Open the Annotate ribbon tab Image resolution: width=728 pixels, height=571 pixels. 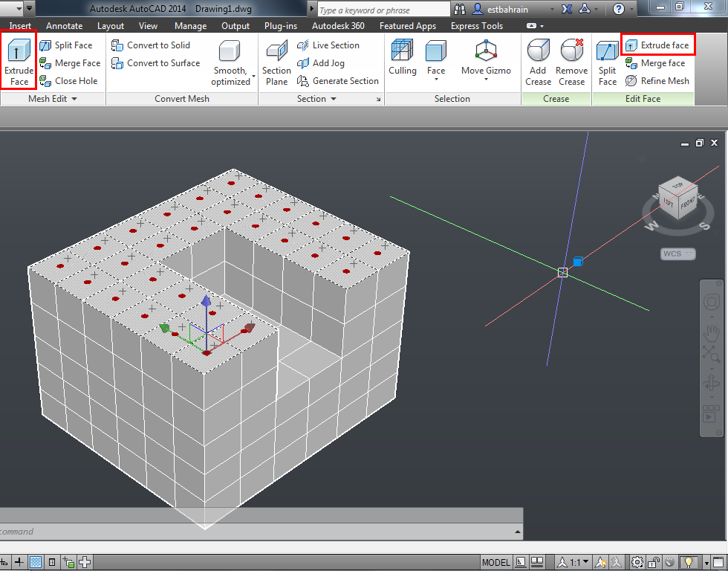[x=64, y=26]
